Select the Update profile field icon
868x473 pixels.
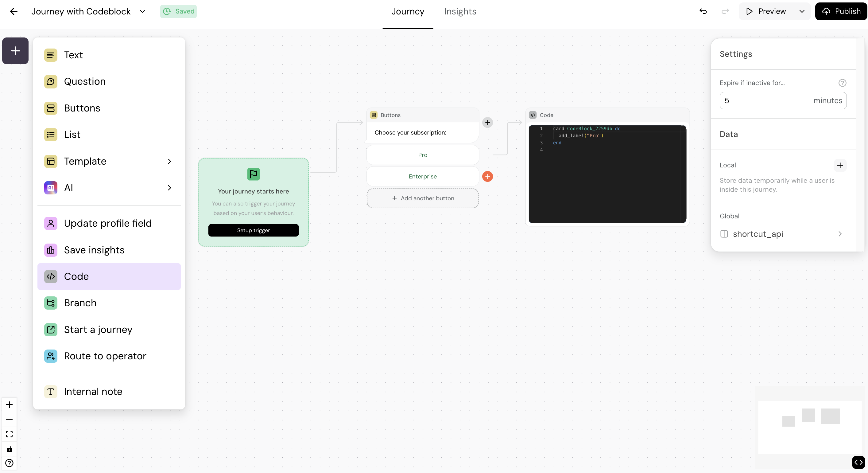(x=51, y=224)
